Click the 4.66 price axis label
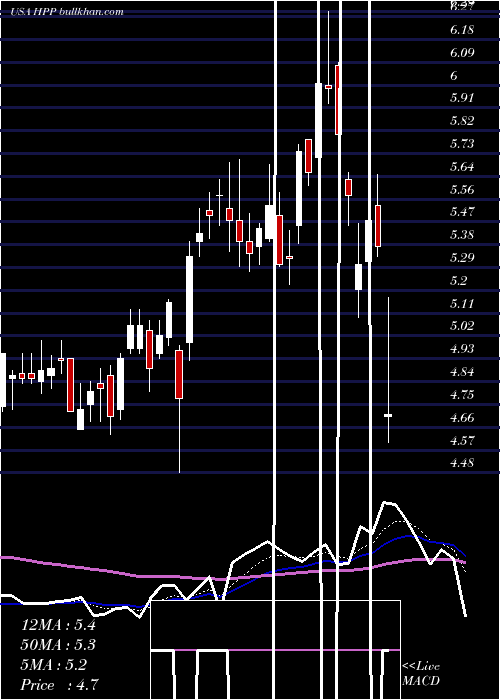The width and height of the screenshot is (500, 700). [462, 418]
